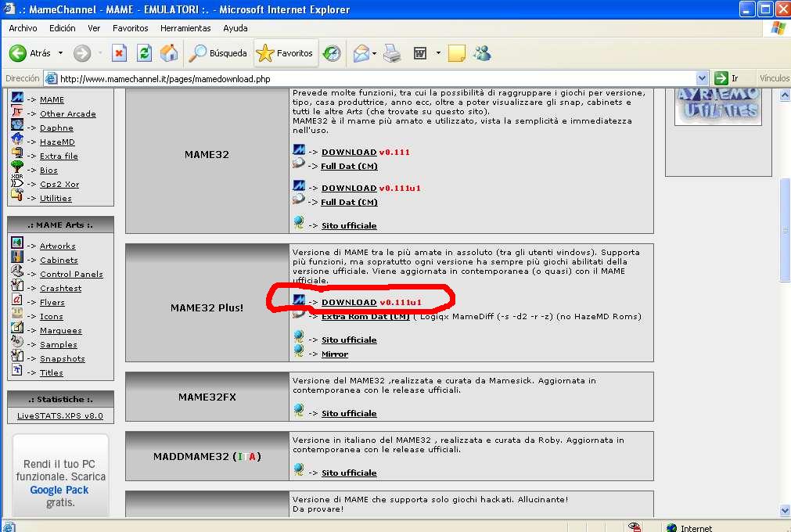Open the Control Panels link
The height and width of the screenshot is (532, 791).
click(71, 275)
